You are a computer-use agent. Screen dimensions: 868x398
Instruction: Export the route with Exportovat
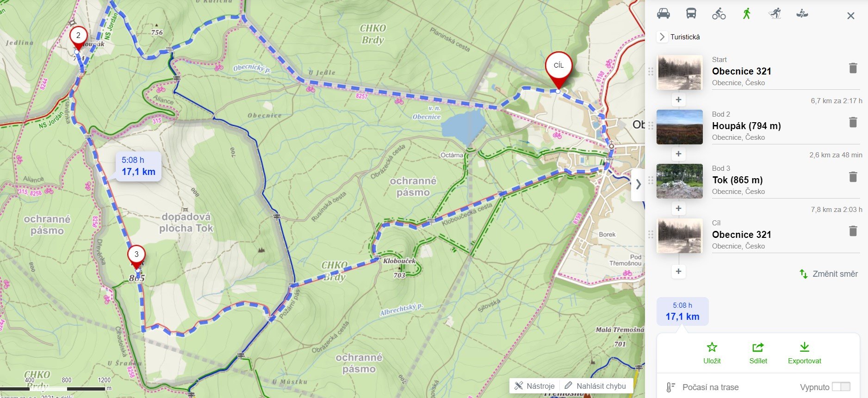[x=805, y=353]
